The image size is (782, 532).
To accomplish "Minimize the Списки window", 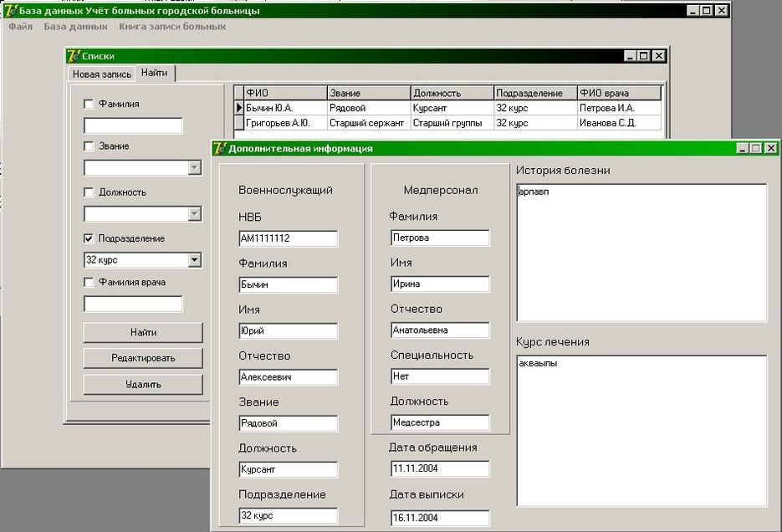I will (630, 56).
